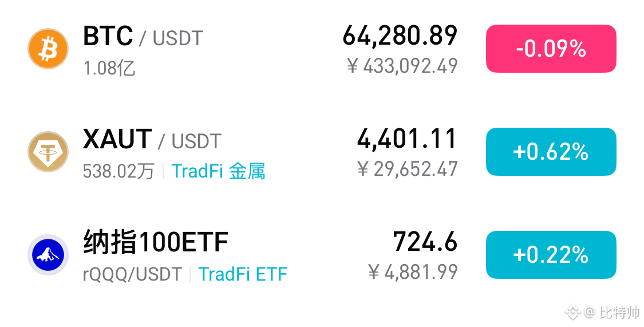Open the XAUT / USDT pair name
644x327 pixels.
[152, 139]
